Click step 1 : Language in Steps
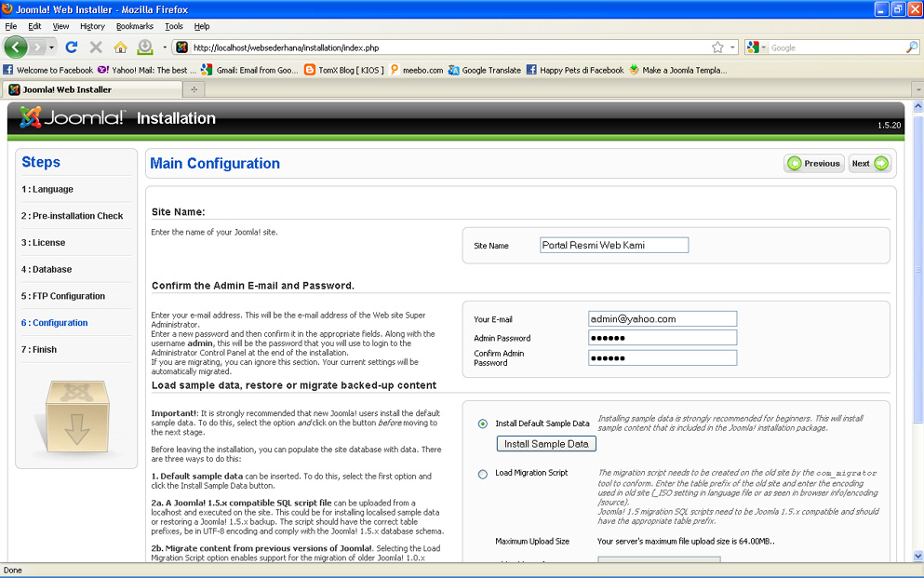Screen dimensions: 924x578 [x=47, y=189]
